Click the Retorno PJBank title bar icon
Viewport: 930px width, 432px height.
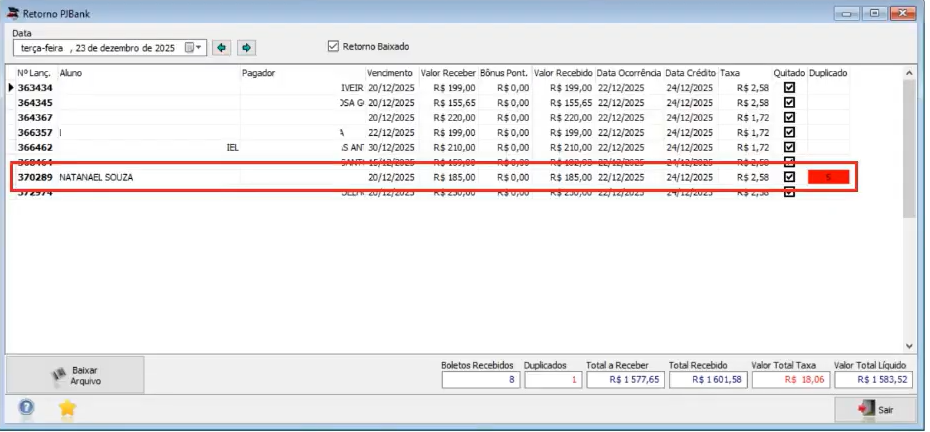[x=12, y=13]
